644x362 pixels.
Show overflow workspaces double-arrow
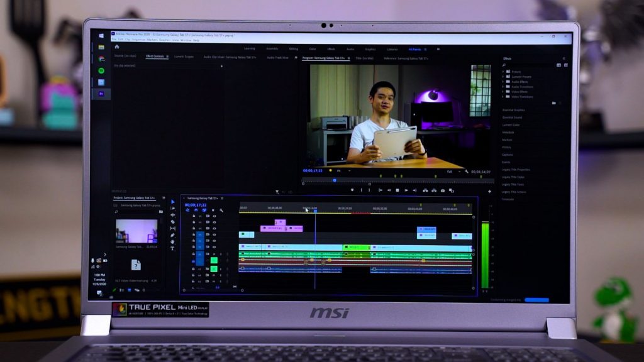438,49
